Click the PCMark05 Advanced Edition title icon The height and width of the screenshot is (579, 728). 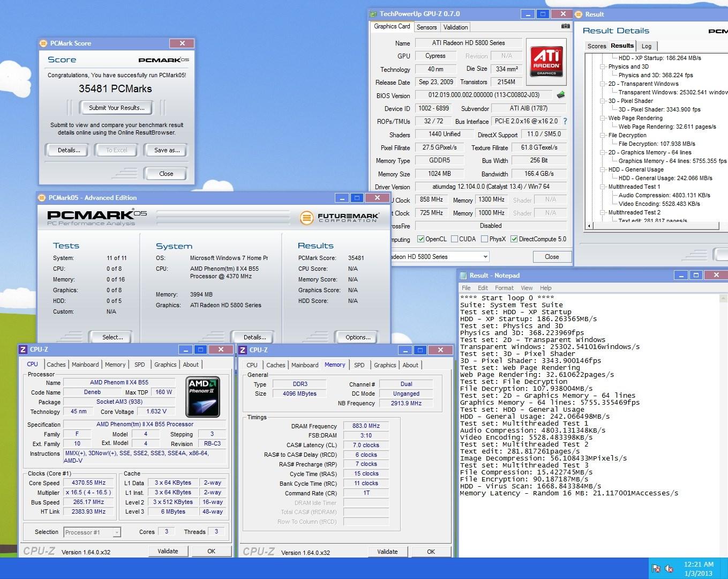coord(42,198)
